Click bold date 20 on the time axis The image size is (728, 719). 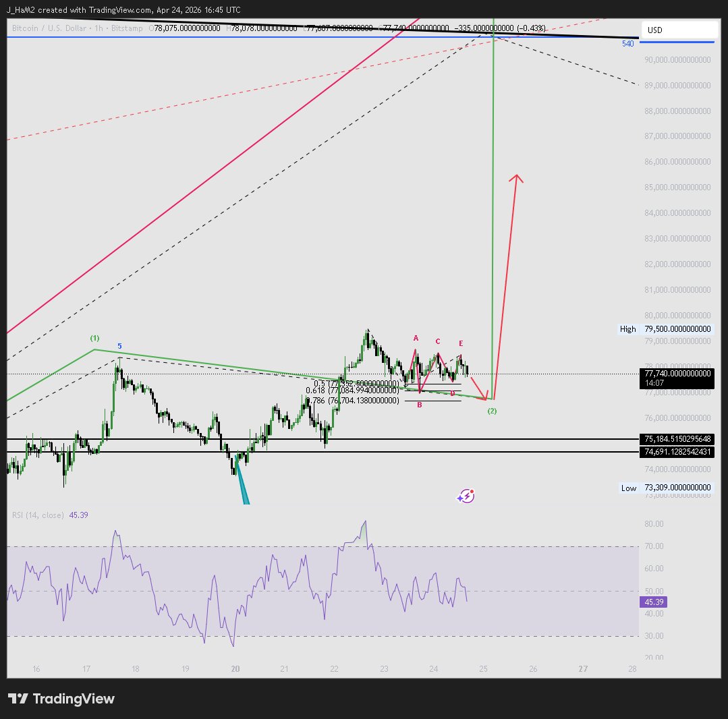tap(235, 669)
